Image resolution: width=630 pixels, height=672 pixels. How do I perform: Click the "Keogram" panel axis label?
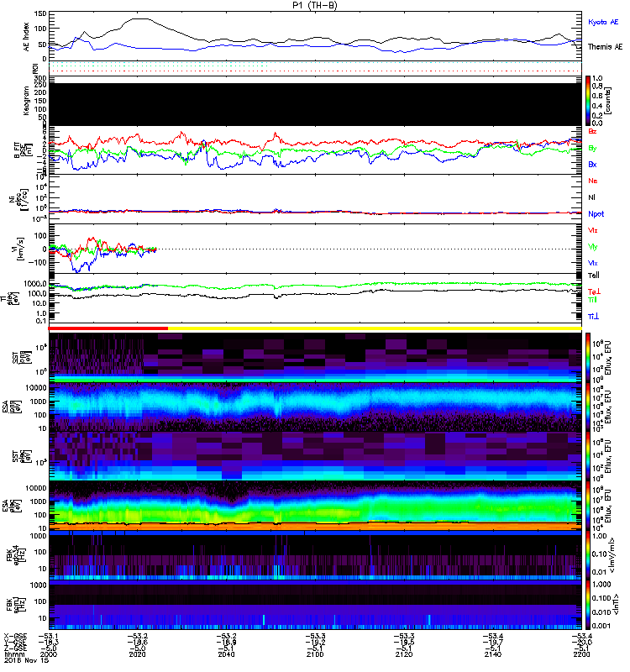[27, 101]
